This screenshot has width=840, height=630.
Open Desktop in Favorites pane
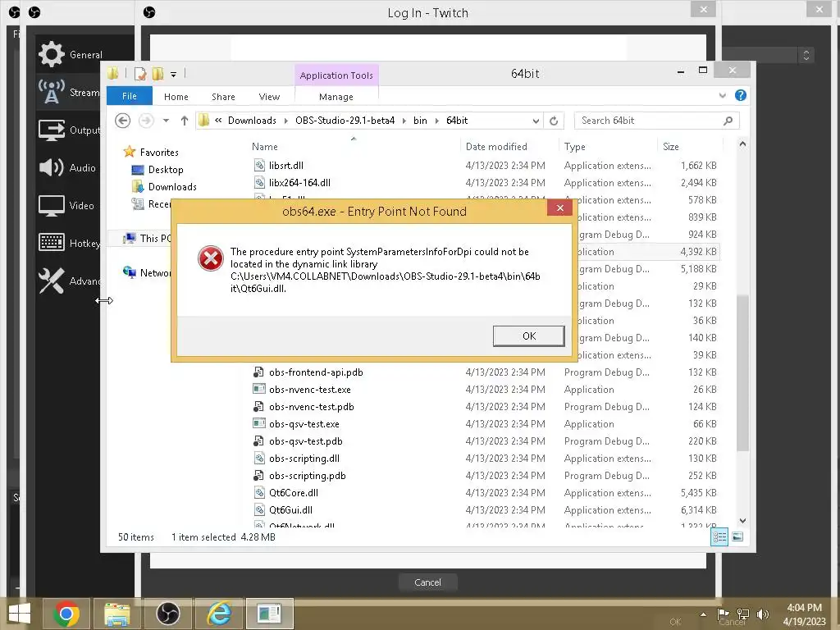[166, 170]
